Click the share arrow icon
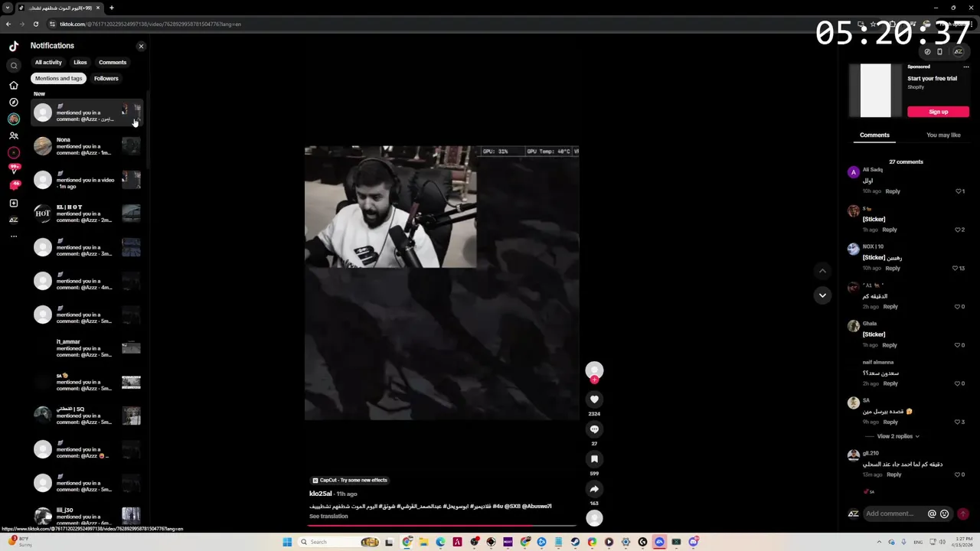 [x=594, y=489]
